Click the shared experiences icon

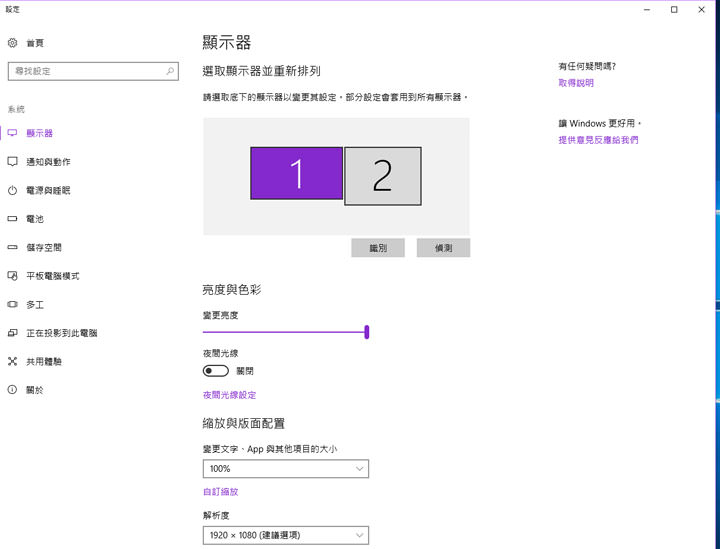tap(12, 362)
